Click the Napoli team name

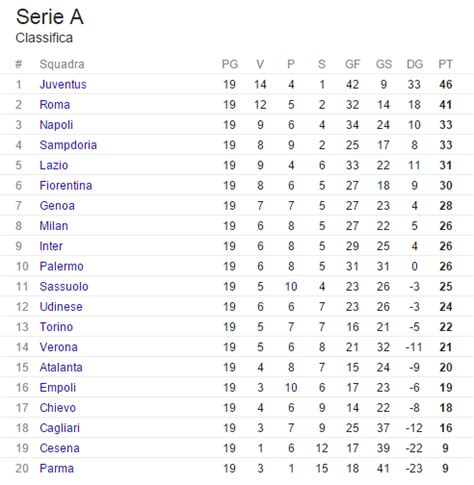coord(56,125)
